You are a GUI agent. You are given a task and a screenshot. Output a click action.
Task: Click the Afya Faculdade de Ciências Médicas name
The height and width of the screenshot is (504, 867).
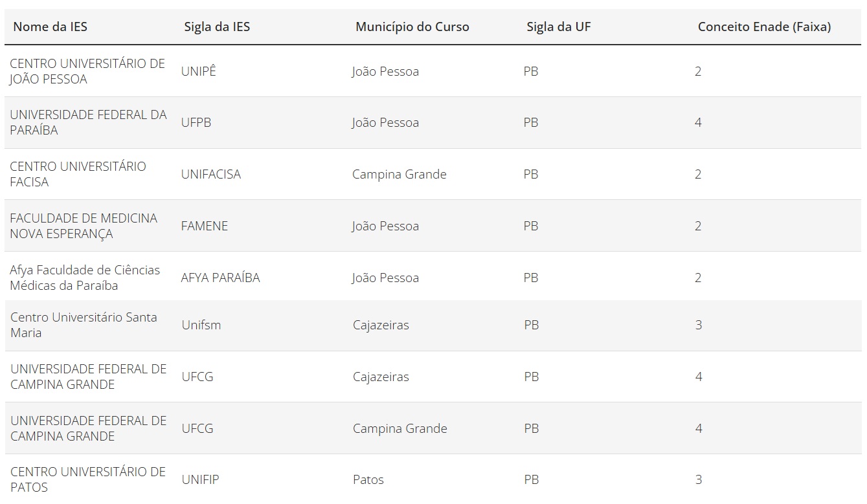[x=85, y=278]
